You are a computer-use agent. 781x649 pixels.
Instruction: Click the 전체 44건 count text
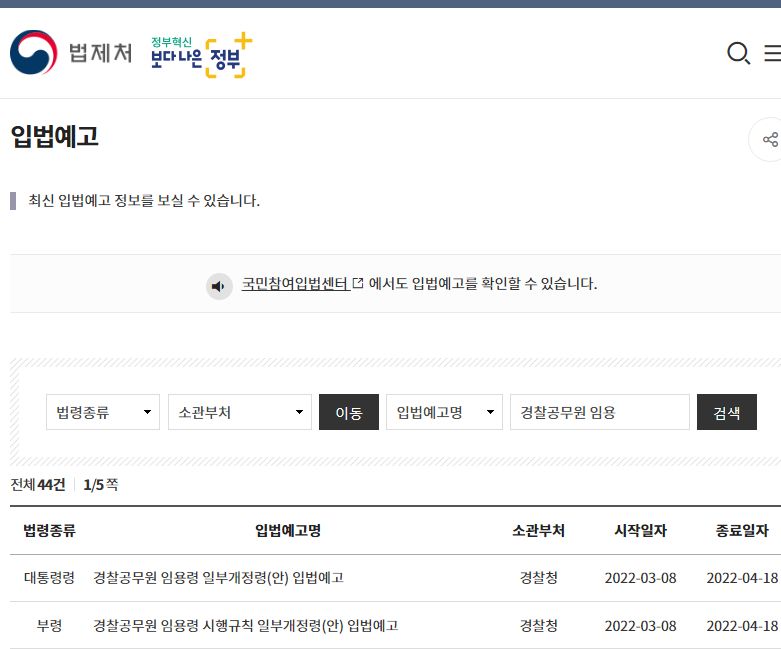[x=38, y=485]
